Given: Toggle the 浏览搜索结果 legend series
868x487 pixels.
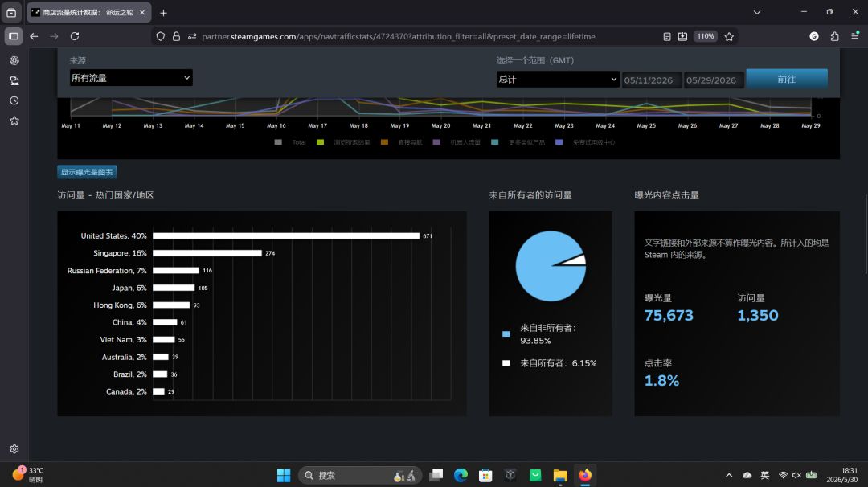Looking at the screenshot, I should point(343,142).
